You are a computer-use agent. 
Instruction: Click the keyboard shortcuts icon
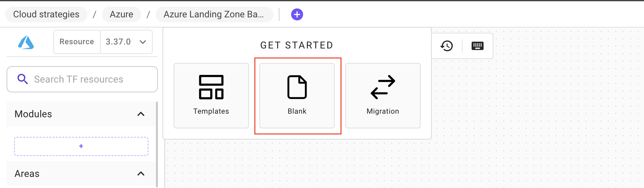click(x=477, y=46)
